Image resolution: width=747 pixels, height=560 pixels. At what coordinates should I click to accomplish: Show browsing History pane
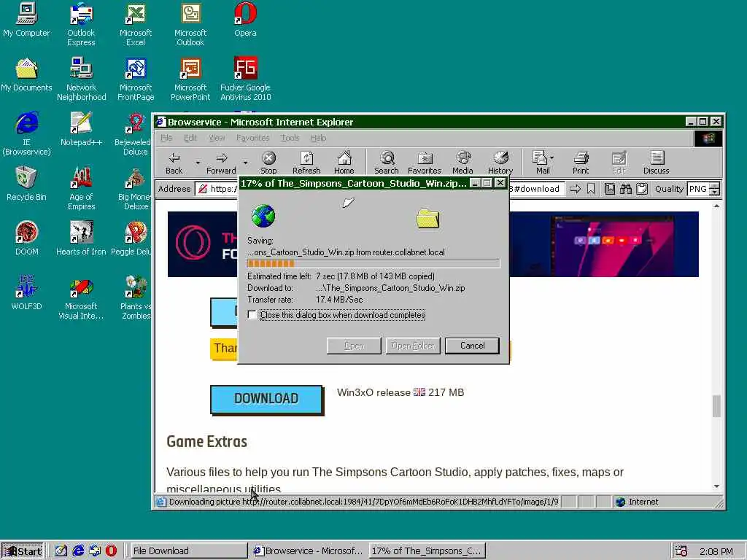tap(500, 163)
